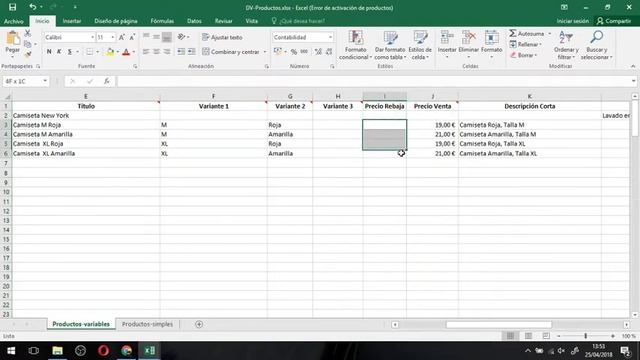Switch to Normal view in status bar
640x360 pixels.
(x=510, y=336)
